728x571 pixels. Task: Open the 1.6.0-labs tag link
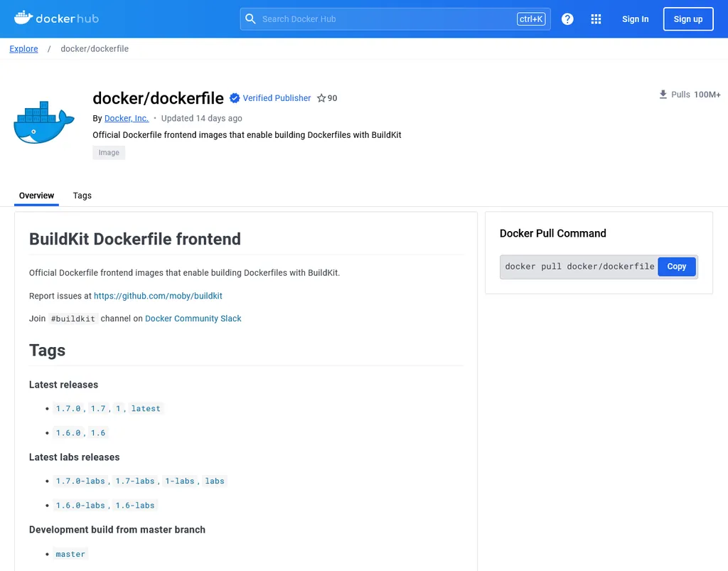(80, 505)
